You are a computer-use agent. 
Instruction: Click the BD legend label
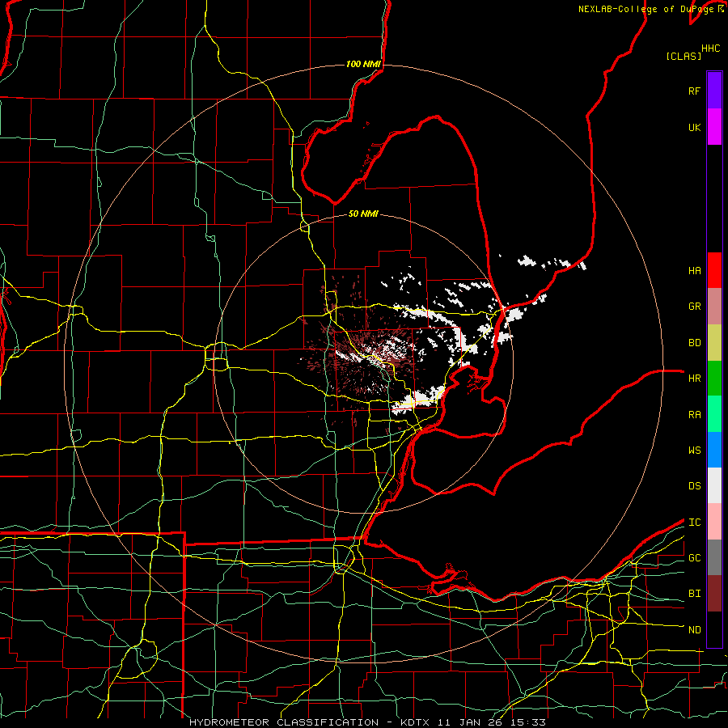(695, 343)
